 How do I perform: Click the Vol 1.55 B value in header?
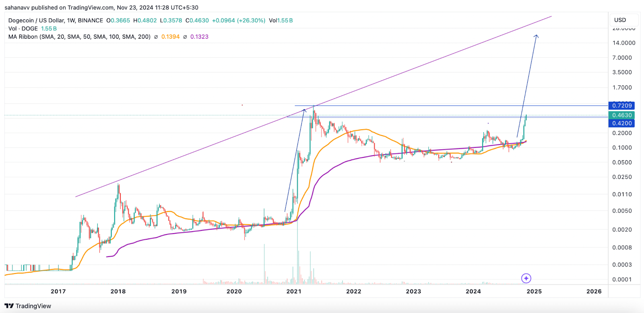[x=281, y=21]
